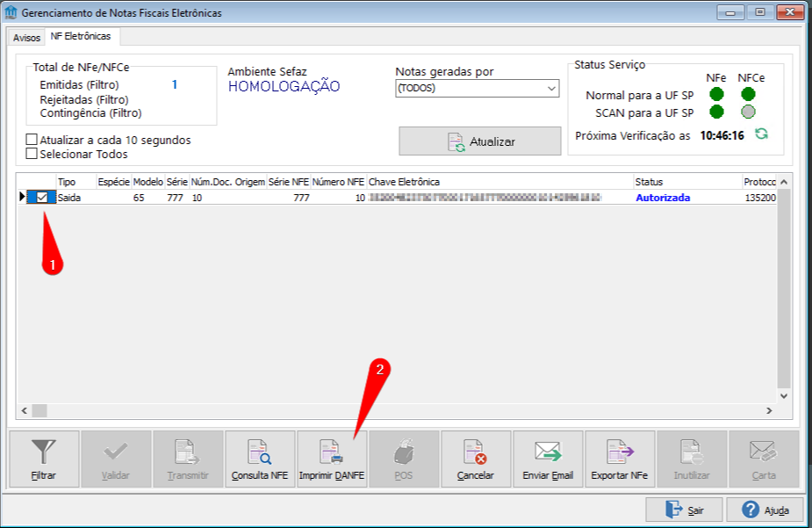Export with the Exportar NFe button

(620, 459)
